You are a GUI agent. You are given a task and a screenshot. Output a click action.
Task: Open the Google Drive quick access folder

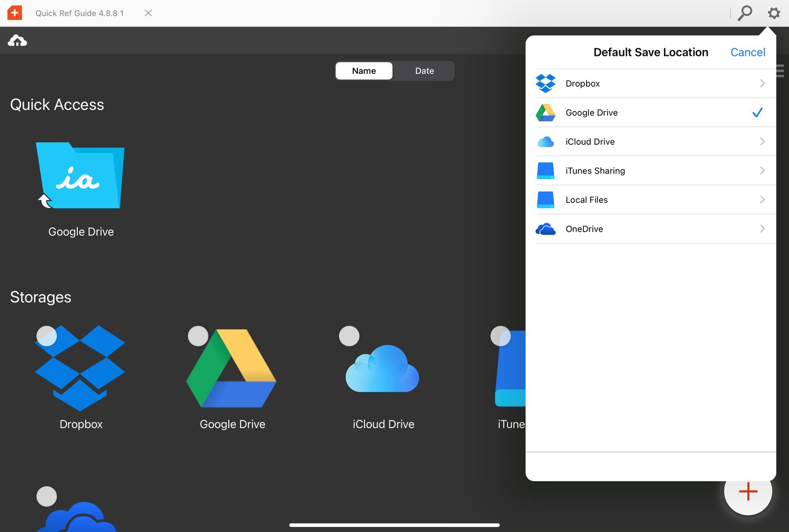[80, 176]
